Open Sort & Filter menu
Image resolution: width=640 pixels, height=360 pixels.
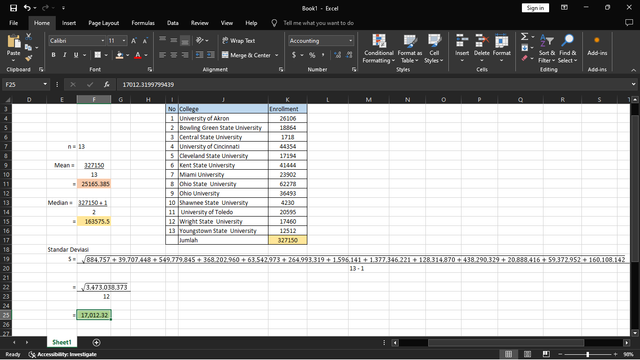(547, 49)
